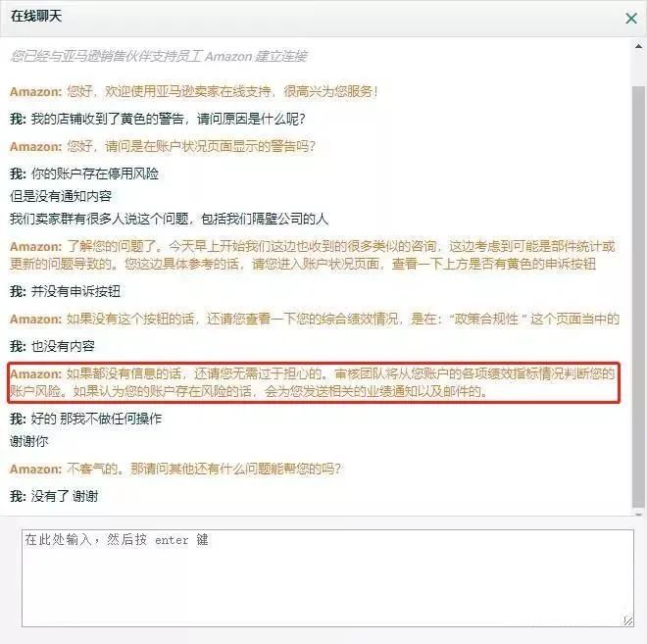This screenshot has height=644, width=647.
Task: Click the message 好的 那我不做任何操作
Action: (x=86, y=419)
